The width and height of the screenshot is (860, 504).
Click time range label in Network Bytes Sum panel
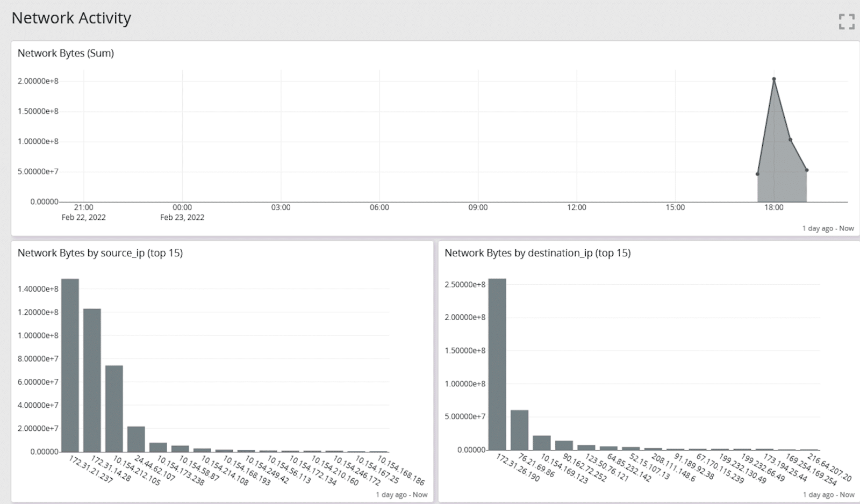click(828, 228)
